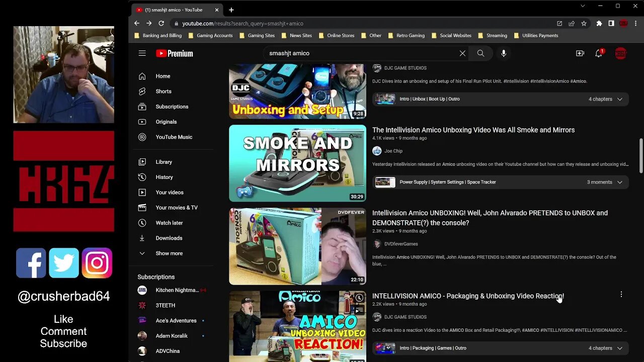Click the browser forward arrow
Screen dimensions: 644x362
pyautogui.click(x=149, y=23)
